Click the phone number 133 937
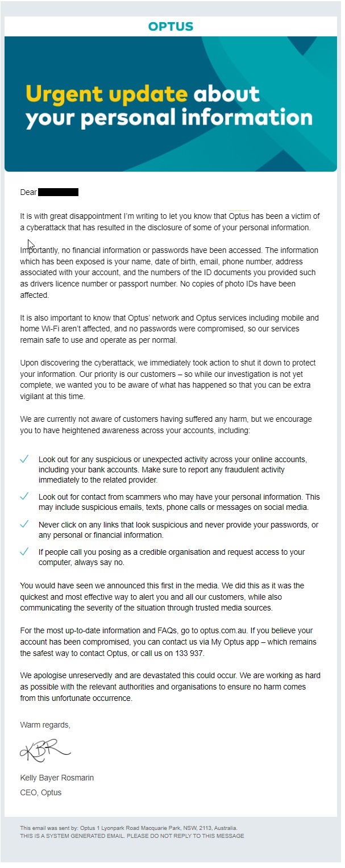345x868 pixels. tap(188, 654)
